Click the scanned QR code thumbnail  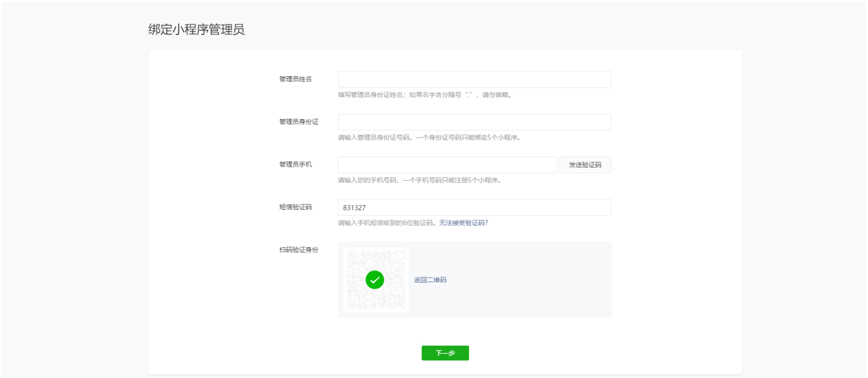pos(376,280)
